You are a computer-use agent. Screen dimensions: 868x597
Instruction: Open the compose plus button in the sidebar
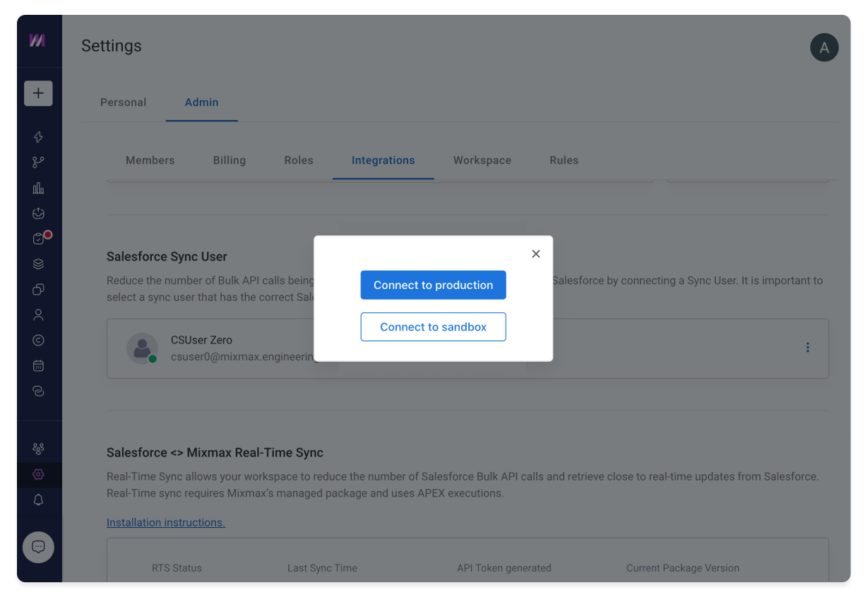(38, 93)
